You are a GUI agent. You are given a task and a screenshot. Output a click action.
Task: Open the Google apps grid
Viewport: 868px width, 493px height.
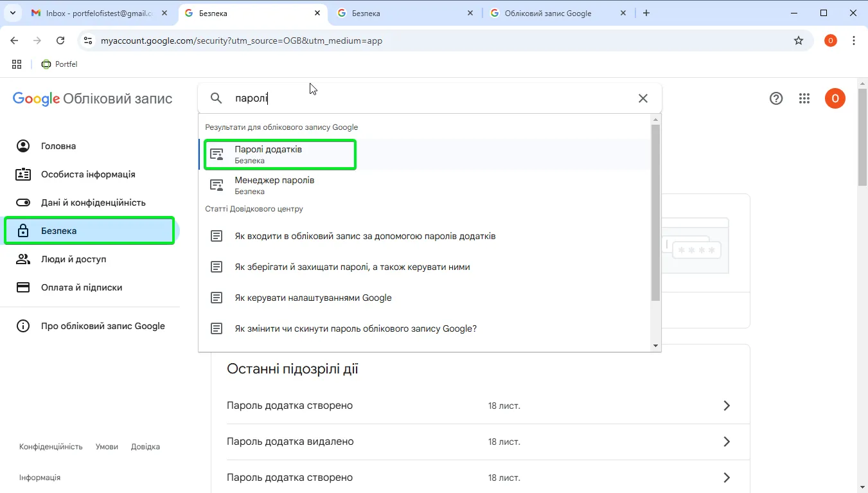[804, 98]
